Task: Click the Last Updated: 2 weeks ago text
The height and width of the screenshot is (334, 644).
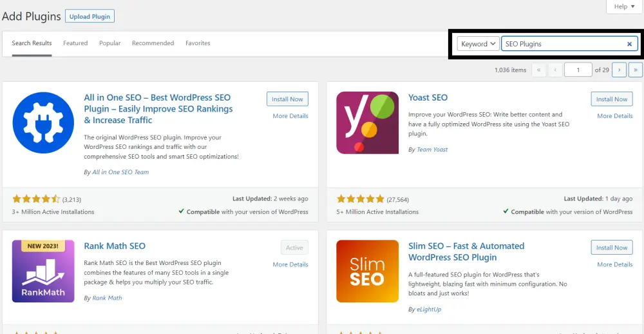Action: [270, 199]
